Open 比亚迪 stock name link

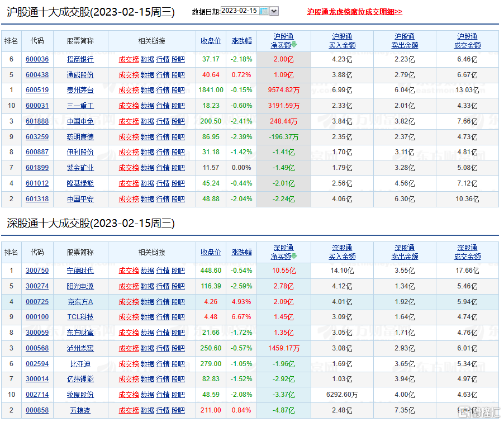pyautogui.click(x=80, y=364)
